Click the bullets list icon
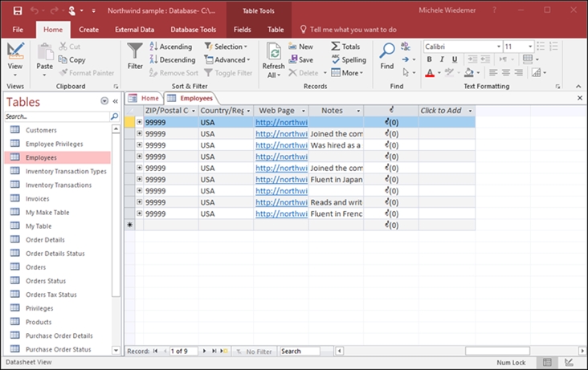Screen dimensions: 588x370 (541, 46)
